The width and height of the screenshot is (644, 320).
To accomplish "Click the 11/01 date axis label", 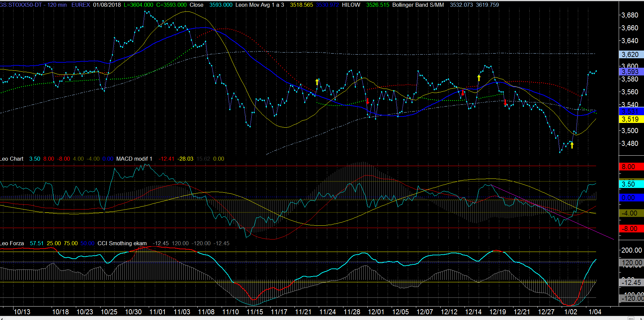I will [158, 312].
